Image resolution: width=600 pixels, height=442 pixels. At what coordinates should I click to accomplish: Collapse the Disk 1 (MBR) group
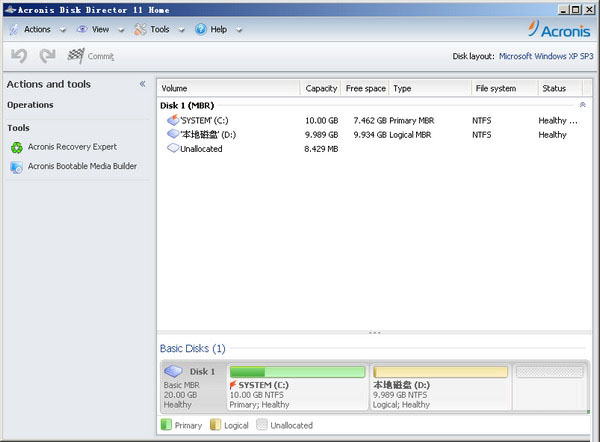(582, 105)
